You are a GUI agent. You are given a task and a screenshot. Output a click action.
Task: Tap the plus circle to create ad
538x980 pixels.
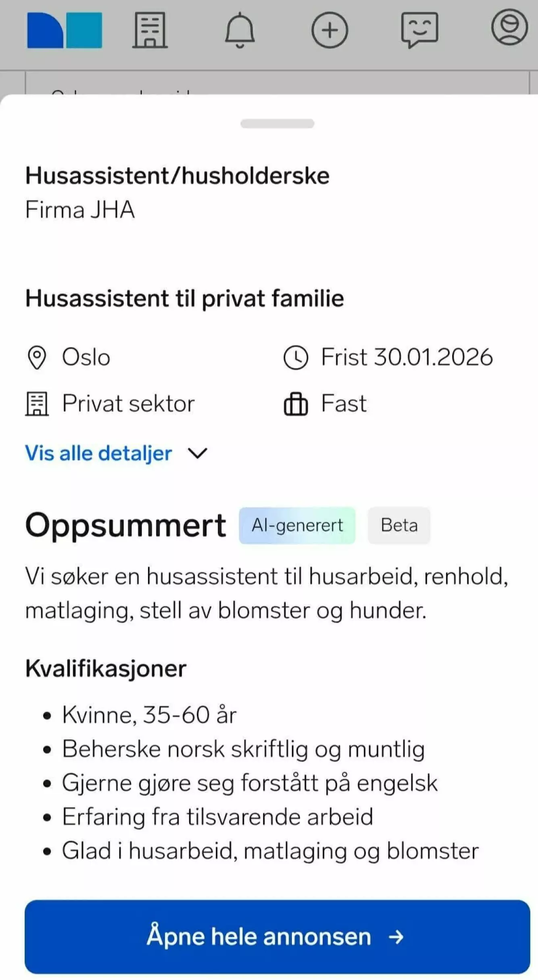[329, 30]
